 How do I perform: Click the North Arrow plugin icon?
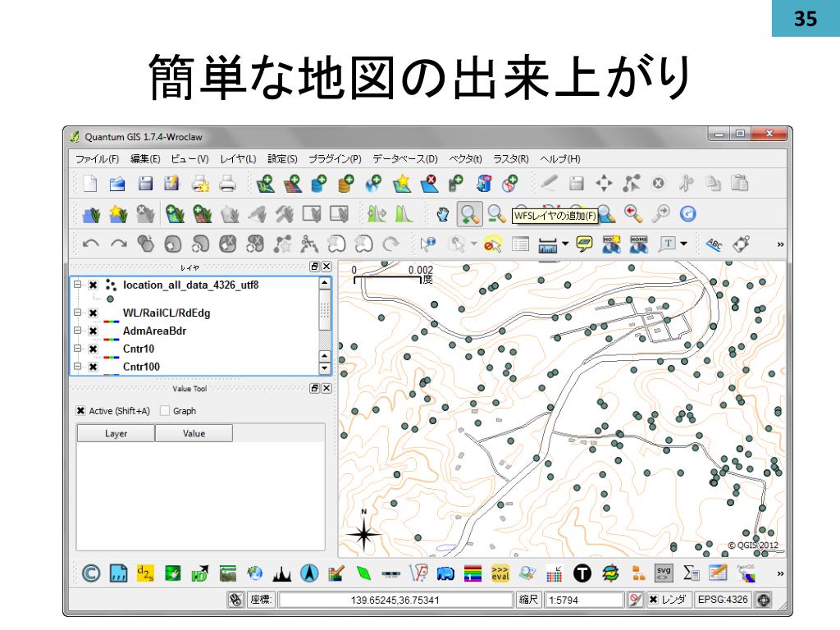309,573
